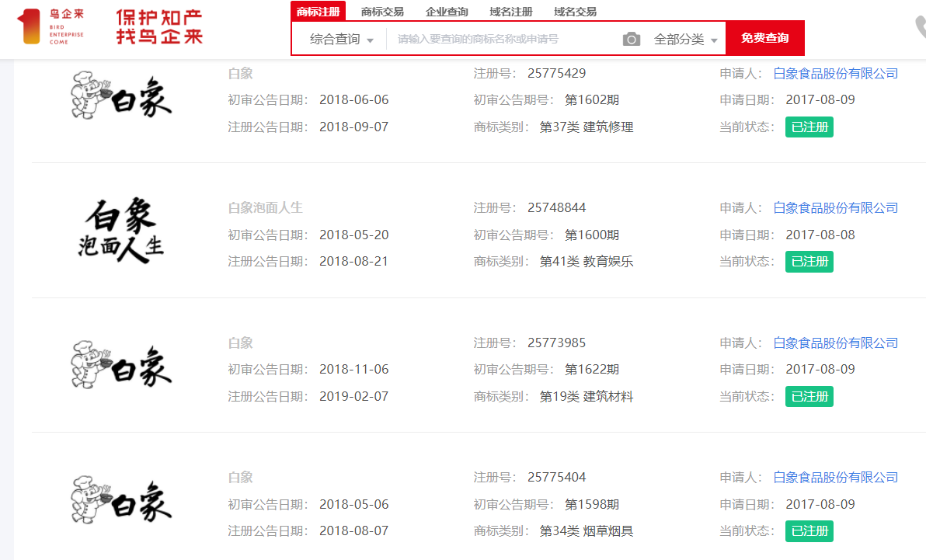Click registration number 25775404

pos(557,478)
